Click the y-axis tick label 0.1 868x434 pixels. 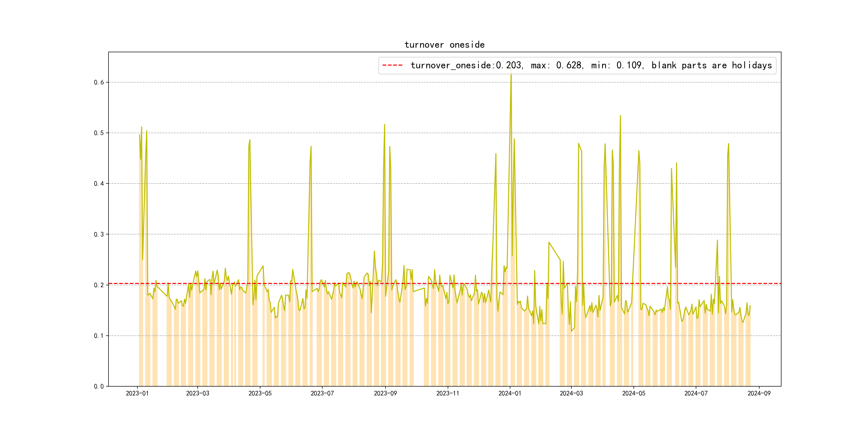(99, 336)
